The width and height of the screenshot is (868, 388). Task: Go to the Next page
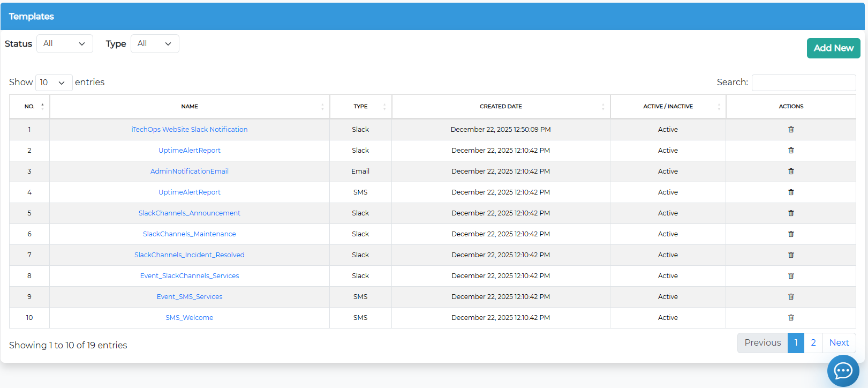[x=839, y=343]
